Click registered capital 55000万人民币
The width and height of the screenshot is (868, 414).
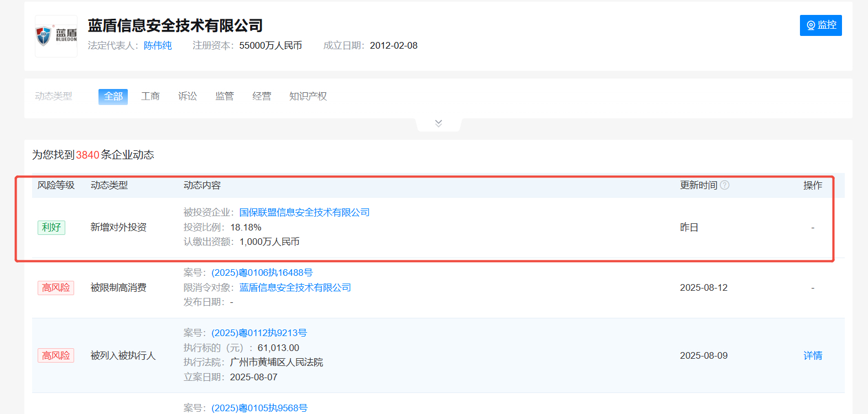point(271,45)
